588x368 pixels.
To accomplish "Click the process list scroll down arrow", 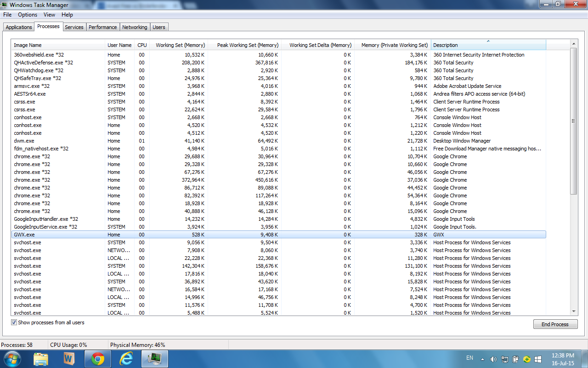I will pyautogui.click(x=573, y=311).
